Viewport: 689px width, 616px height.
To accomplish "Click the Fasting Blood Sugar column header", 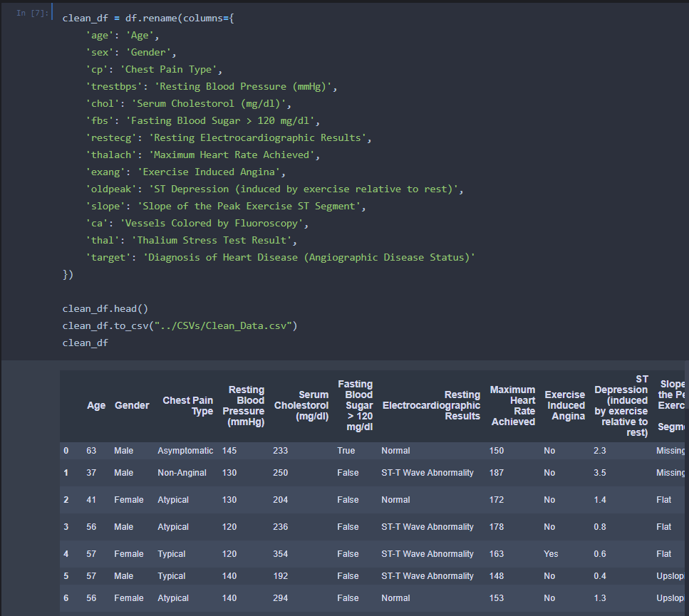I will point(355,406).
